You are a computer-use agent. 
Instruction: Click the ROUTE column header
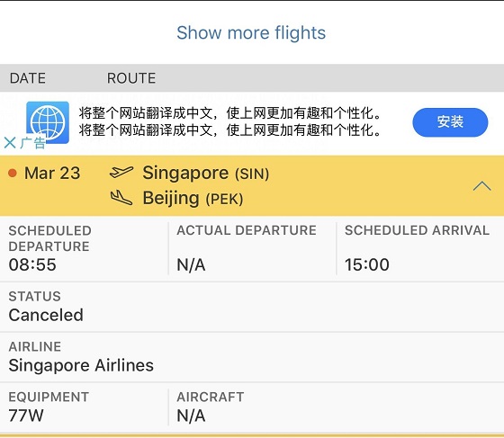(131, 78)
